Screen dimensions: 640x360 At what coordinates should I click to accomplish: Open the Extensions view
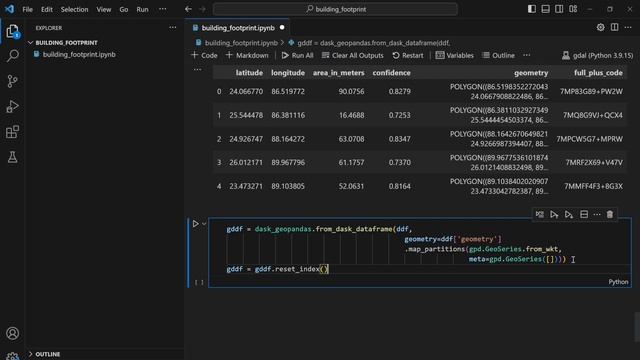coord(13,131)
